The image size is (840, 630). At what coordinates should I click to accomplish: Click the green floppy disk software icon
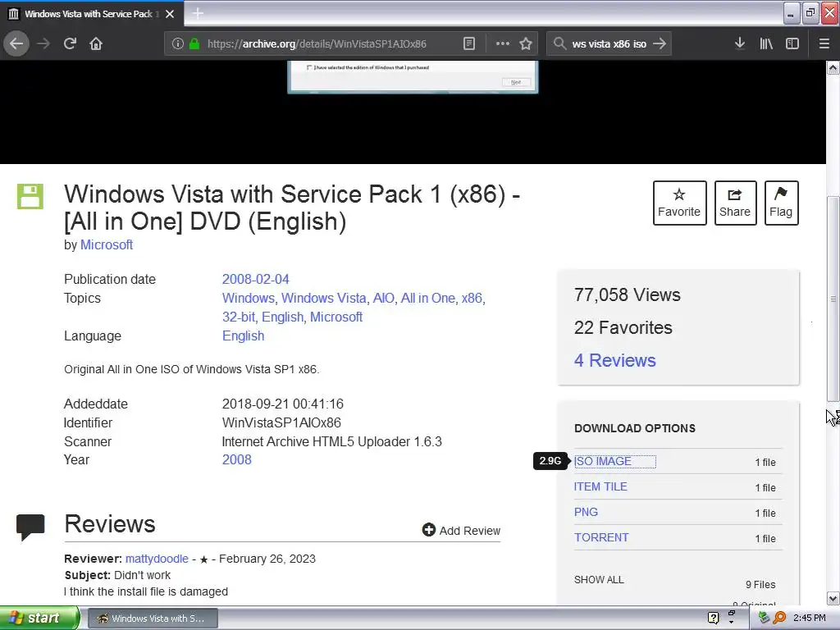pos(30,196)
